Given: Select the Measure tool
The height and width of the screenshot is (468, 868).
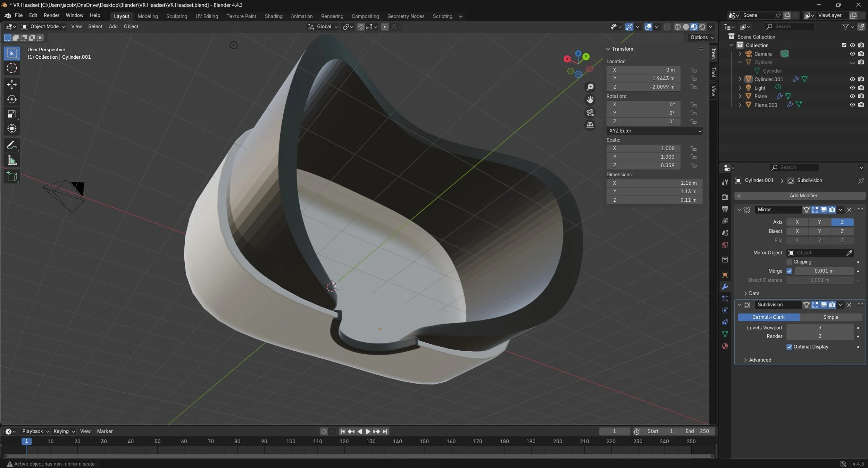Looking at the screenshot, I should coord(12,160).
